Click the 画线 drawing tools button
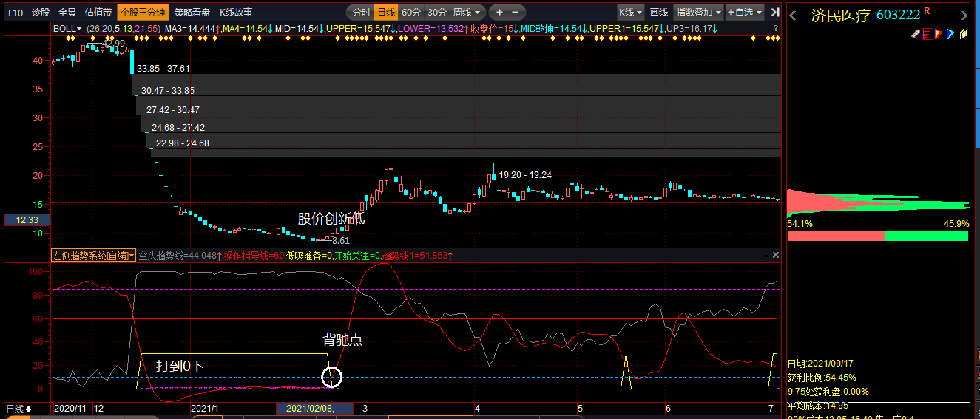The image size is (980, 419). [659, 13]
